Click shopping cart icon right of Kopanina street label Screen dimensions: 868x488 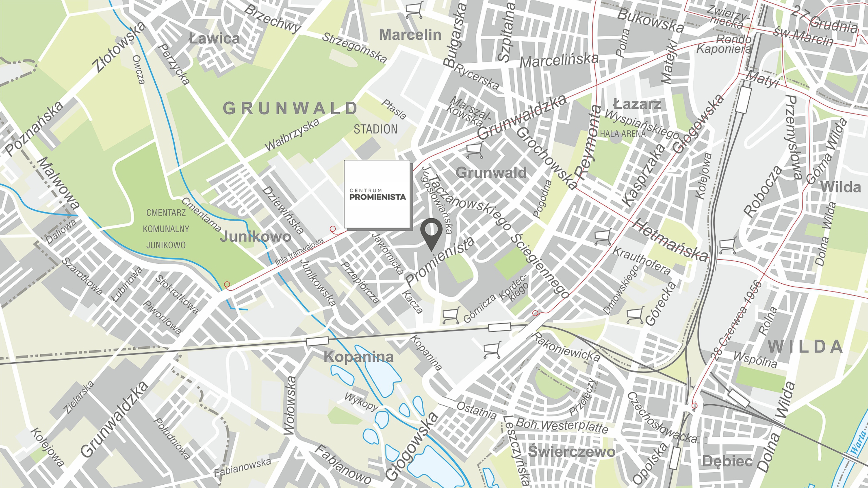492,350
